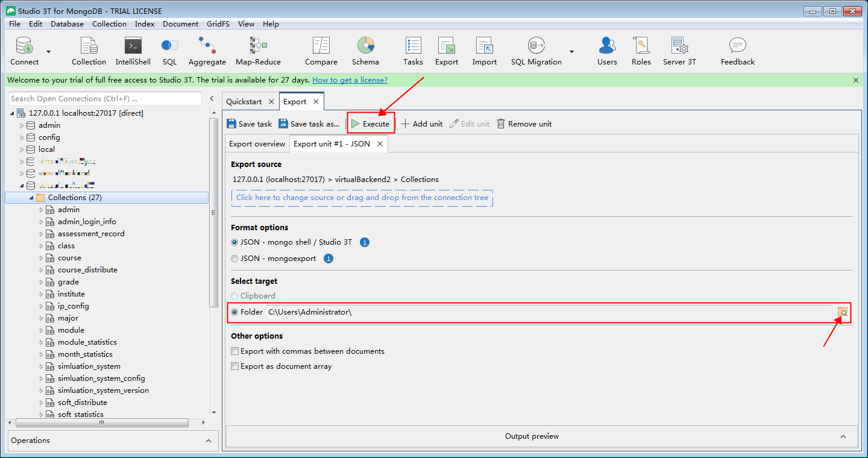Select Export unit #1 - JSON tab
Image resolution: width=868 pixels, height=458 pixels.
pos(332,144)
